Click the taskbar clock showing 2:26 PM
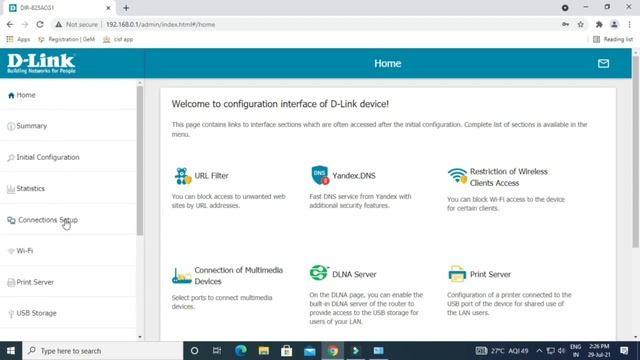640x360 pixels. tap(599, 351)
